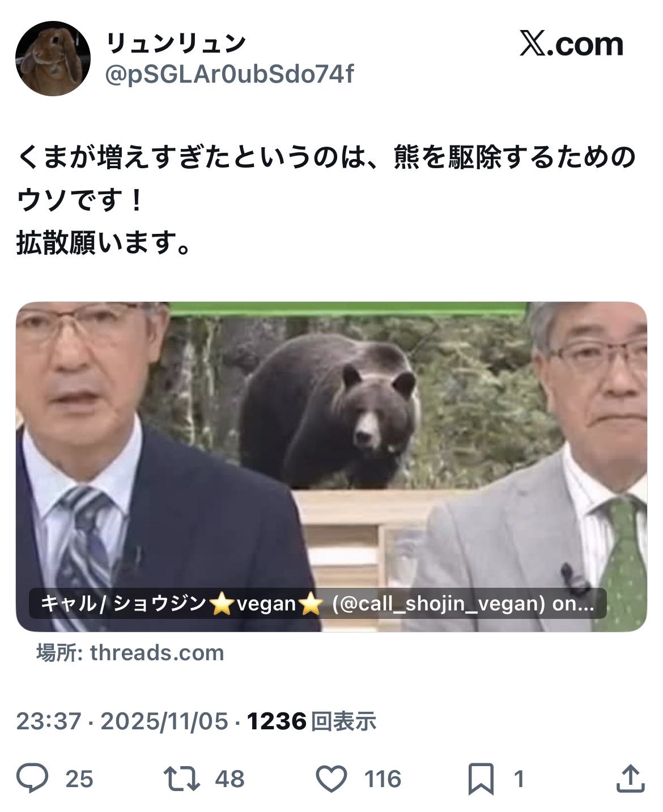This screenshot has height=812, width=663.
Task: Click the like count 116
Action: pos(382,779)
